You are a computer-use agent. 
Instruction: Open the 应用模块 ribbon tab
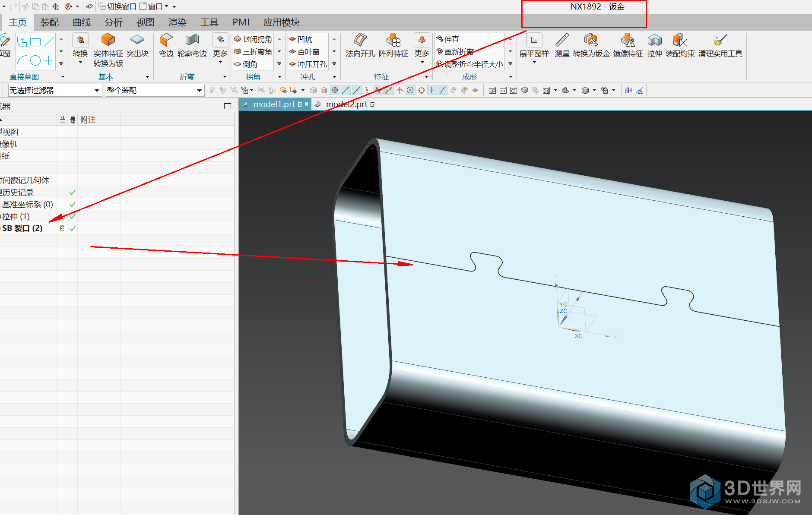(282, 22)
